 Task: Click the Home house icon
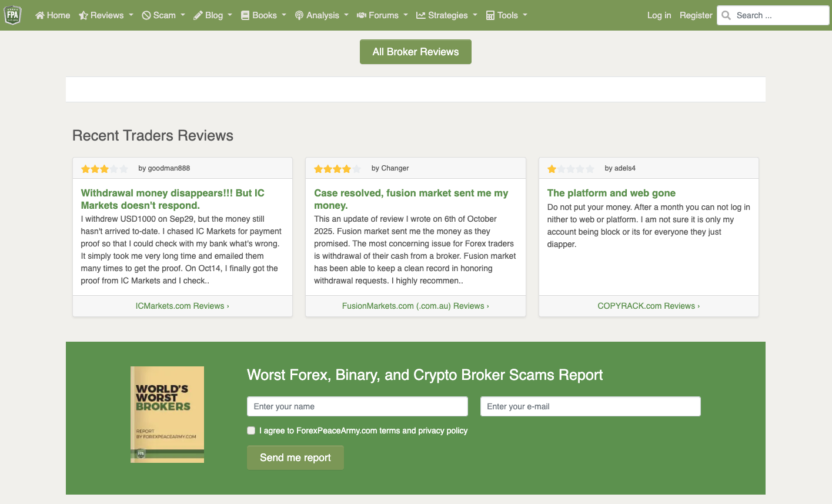point(40,15)
